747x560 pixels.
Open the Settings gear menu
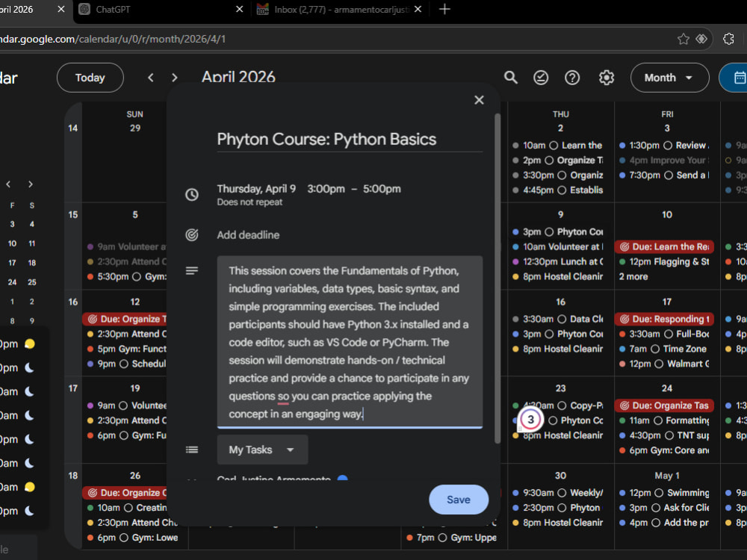[606, 78]
